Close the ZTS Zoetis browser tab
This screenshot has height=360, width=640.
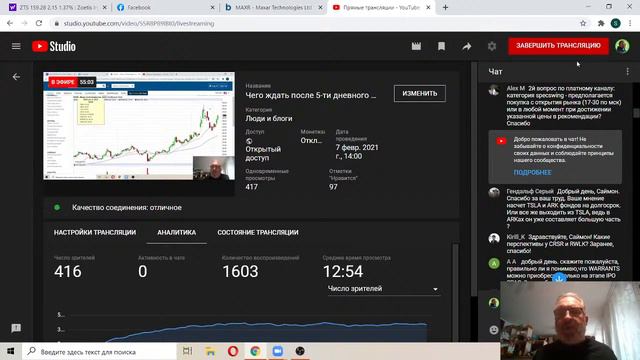coord(104,7)
